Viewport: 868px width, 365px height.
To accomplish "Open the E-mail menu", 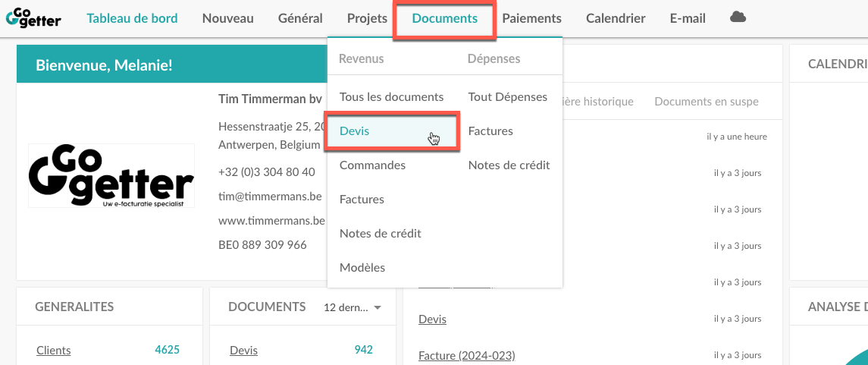I will [x=688, y=18].
